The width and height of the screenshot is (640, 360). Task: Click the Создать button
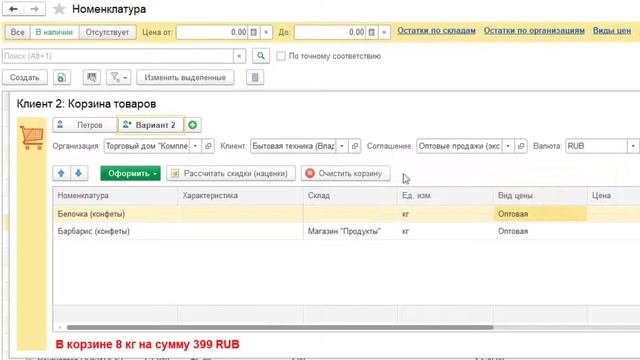point(24,77)
